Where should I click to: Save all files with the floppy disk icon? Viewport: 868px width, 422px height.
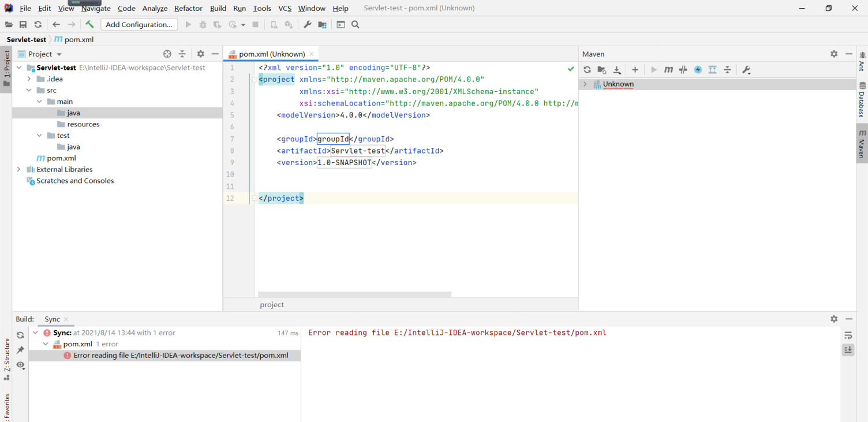[23, 24]
